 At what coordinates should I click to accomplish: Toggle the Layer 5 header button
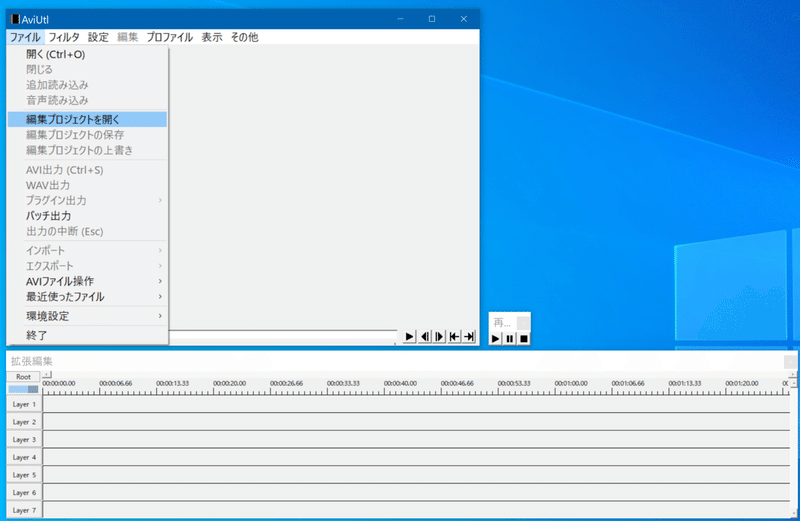(x=24, y=475)
